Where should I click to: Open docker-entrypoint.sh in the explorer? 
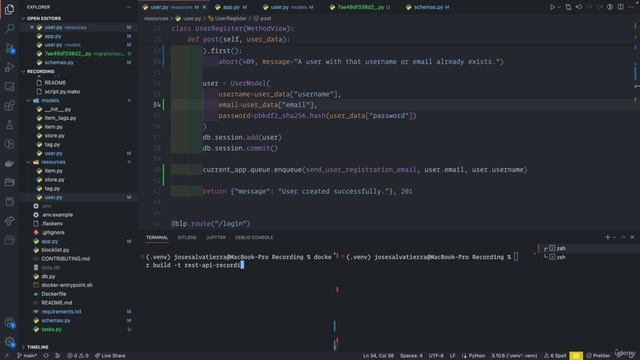(x=67, y=285)
